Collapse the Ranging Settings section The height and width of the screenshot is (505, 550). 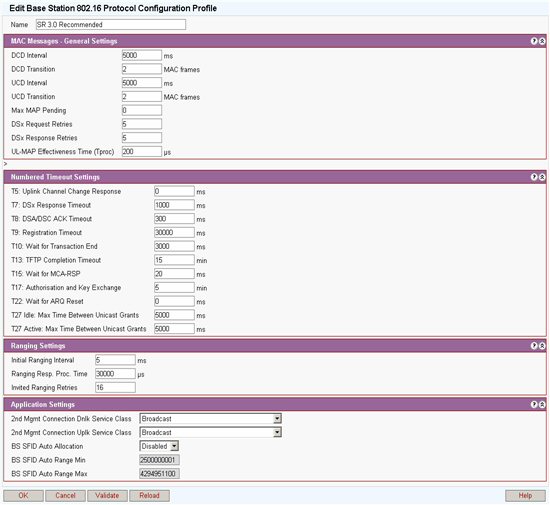coord(542,346)
